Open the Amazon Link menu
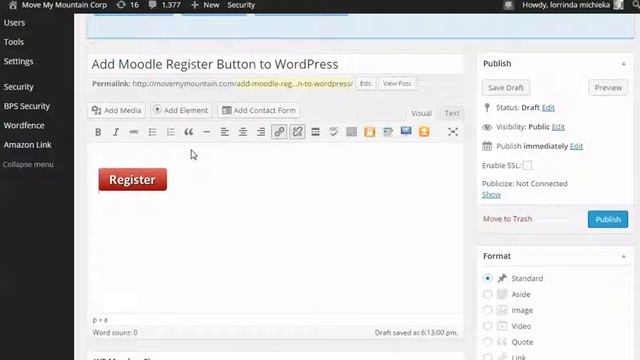 (x=27, y=144)
